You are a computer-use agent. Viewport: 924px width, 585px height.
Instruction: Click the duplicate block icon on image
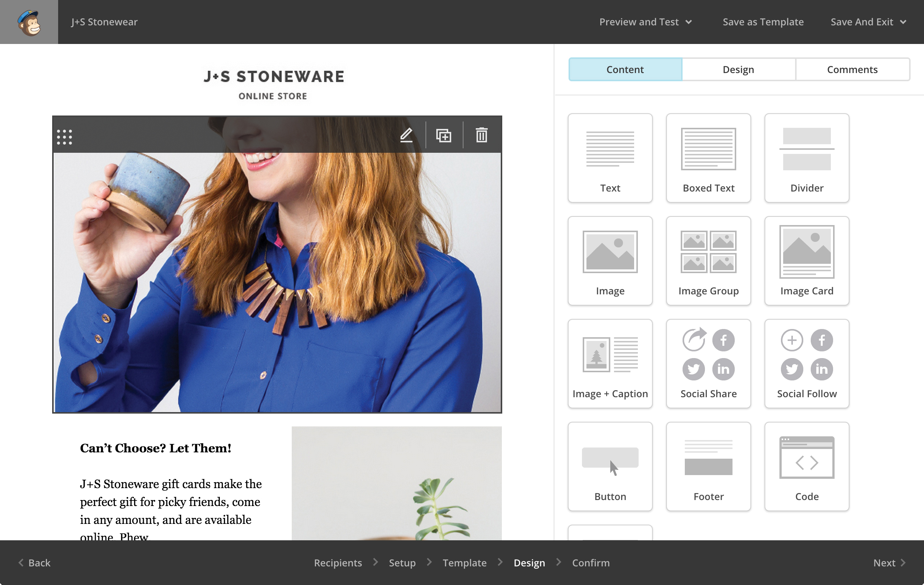coord(444,134)
